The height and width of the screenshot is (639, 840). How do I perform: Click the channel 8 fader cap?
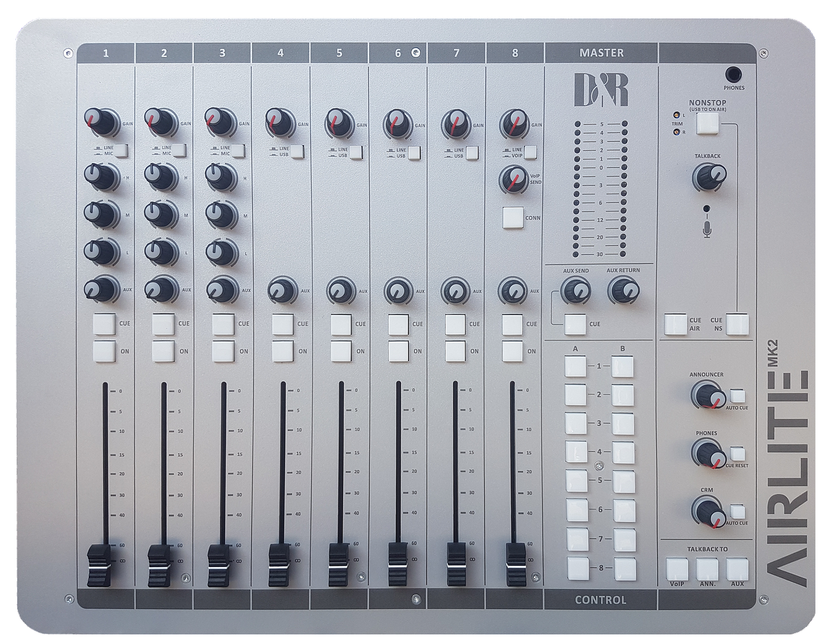click(515, 563)
